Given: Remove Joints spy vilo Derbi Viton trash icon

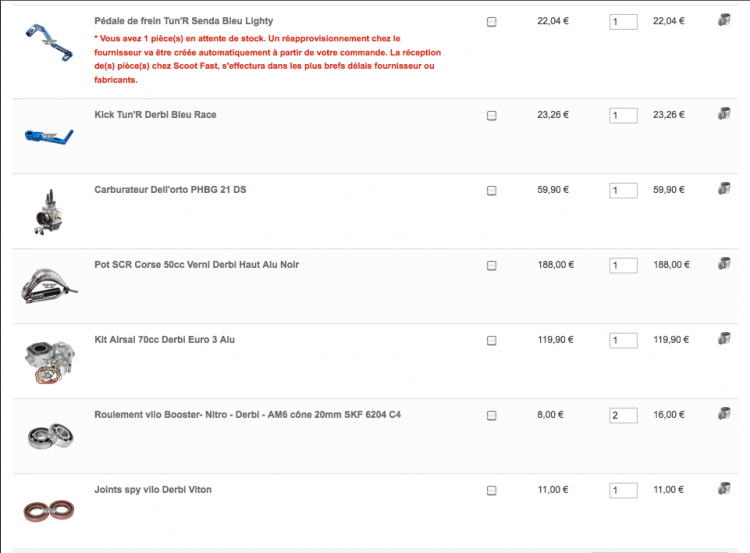Looking at the screenshot, I should [724, 488].
